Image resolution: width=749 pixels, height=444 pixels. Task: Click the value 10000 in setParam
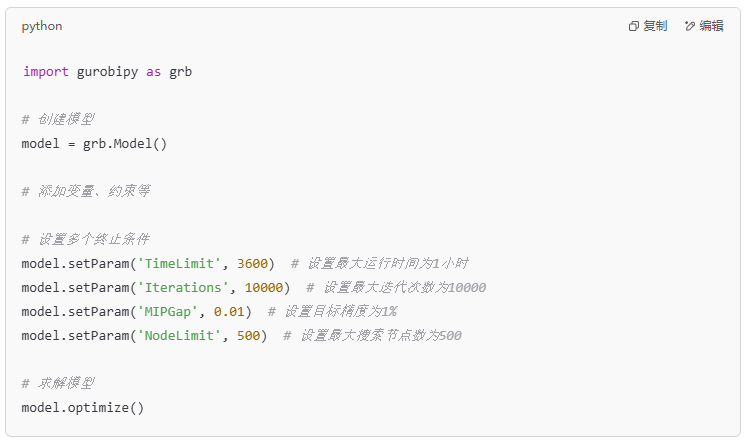[x=264, y=287]
